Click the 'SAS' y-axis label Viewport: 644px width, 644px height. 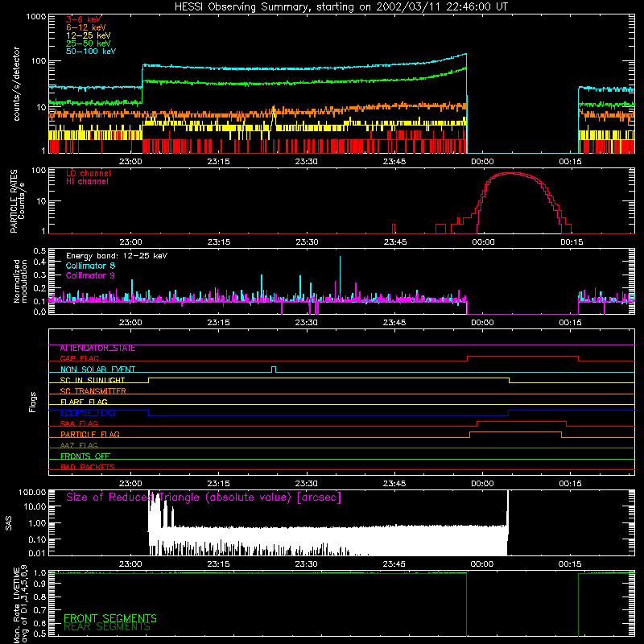(8, 523)
